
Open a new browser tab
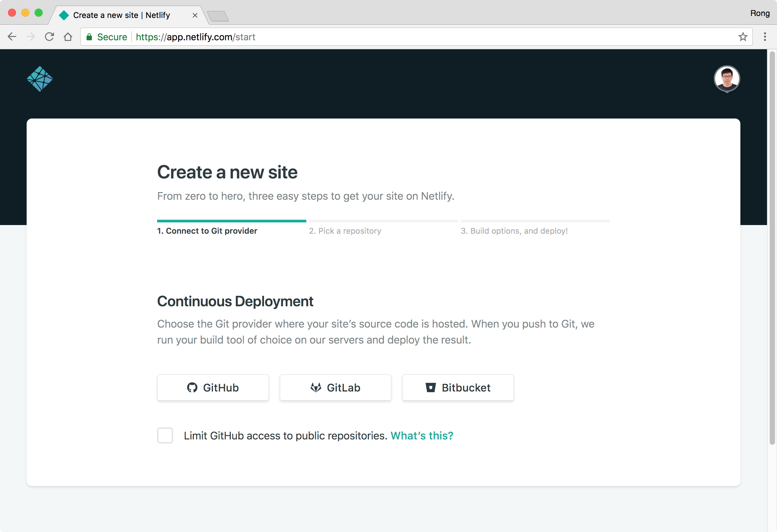click(x=218, y=16)
